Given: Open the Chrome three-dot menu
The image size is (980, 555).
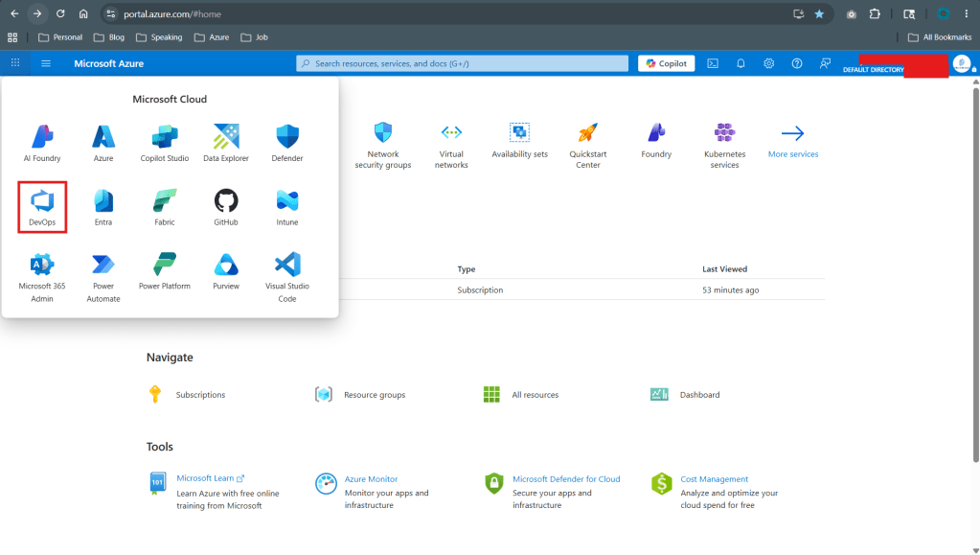Looking at the screenshot, I should 967,13.
